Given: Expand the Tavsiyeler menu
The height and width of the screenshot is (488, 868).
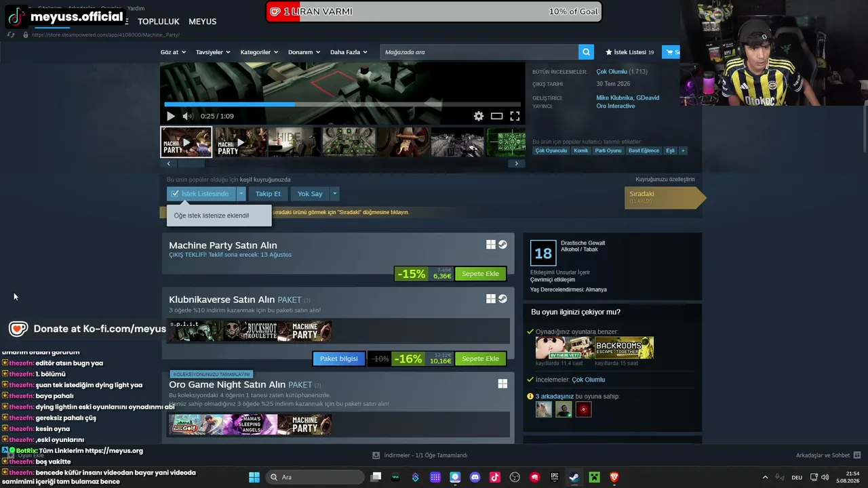Looking at the screenshot, I should 213,52.
